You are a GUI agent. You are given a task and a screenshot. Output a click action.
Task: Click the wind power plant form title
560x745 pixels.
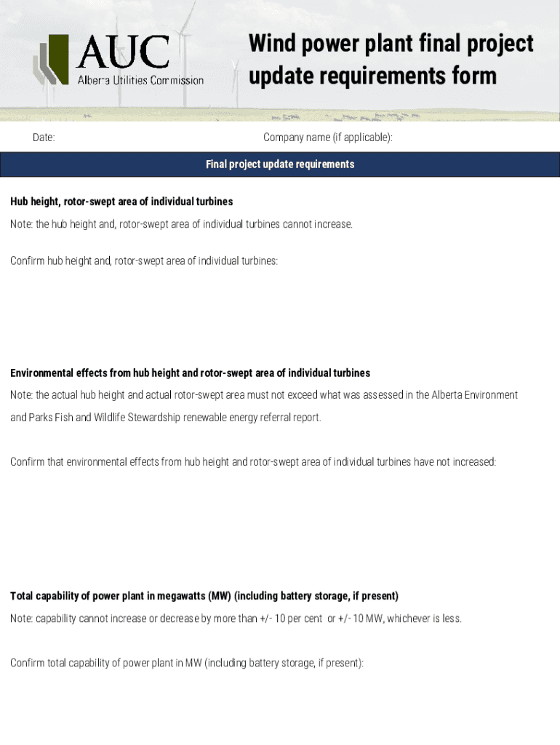click(x=391, y=60)
